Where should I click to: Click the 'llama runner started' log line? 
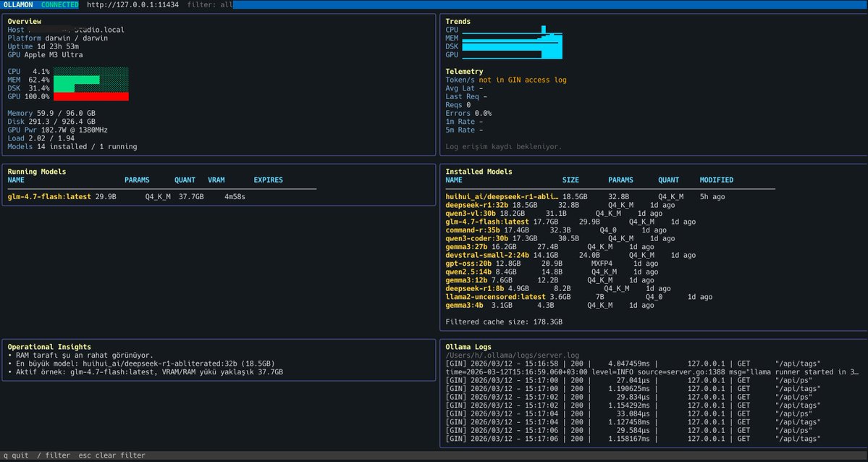(653, 371)
